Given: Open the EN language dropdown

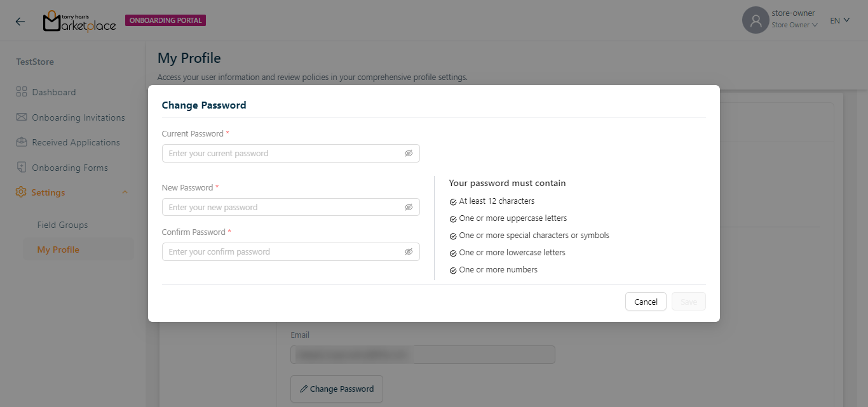Looking at the screenshot, I should [x=839, y=20].
